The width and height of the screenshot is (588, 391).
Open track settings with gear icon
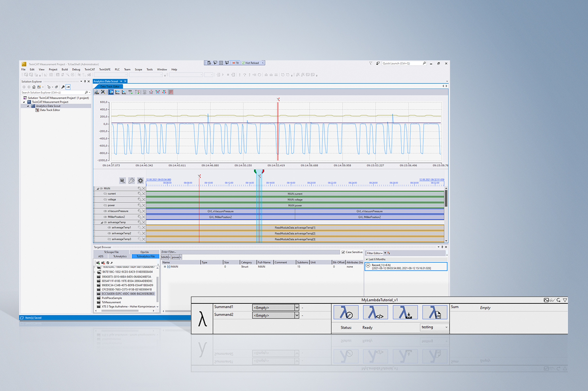point(140,180)
